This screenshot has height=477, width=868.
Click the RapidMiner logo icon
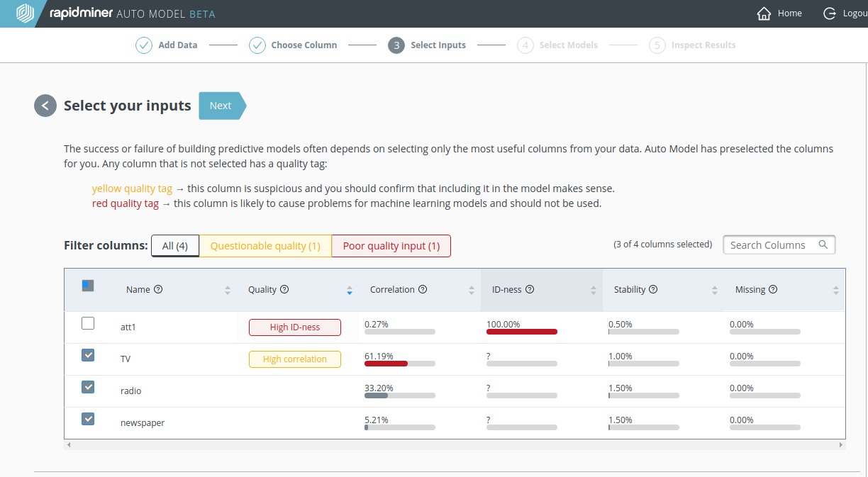(26, 13)
